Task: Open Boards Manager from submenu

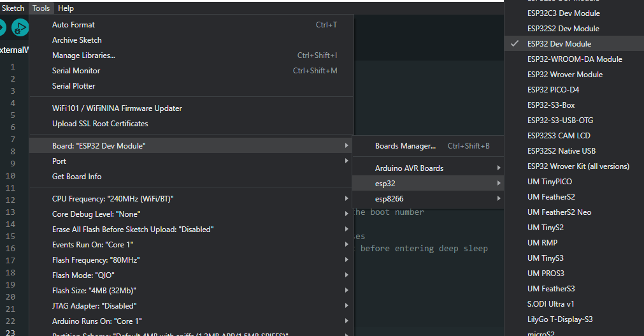Action: tap(428, 146)
